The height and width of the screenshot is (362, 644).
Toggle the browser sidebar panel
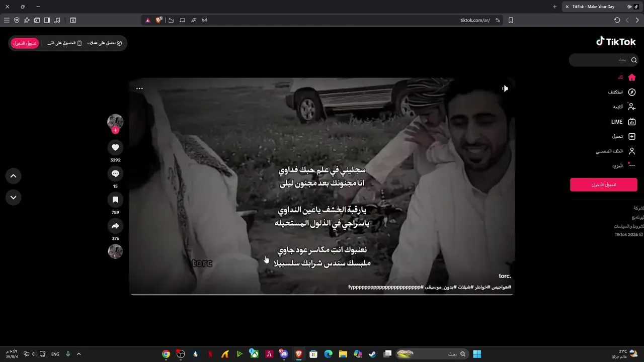click(47, 20)
